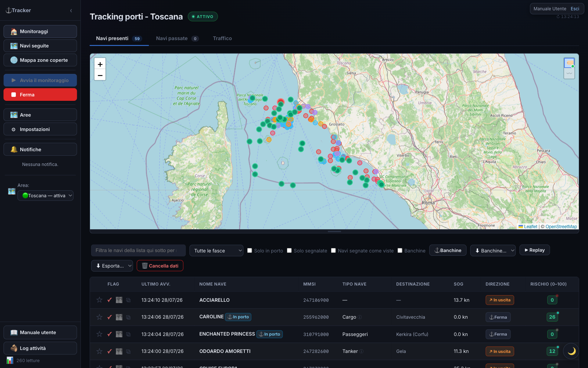Open Log attività
Image resolution: width=588 pixels, height=368 pixels.
(x=40, y=348)
